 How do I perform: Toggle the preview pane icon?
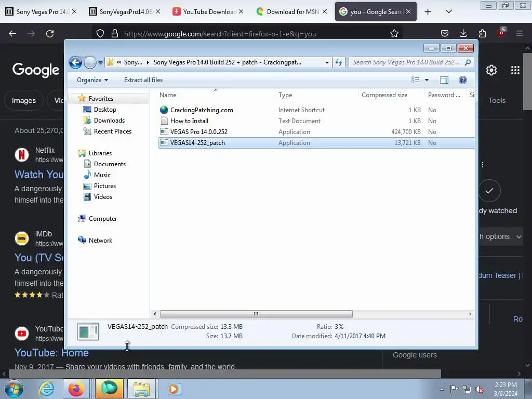(x=444, y=80)
